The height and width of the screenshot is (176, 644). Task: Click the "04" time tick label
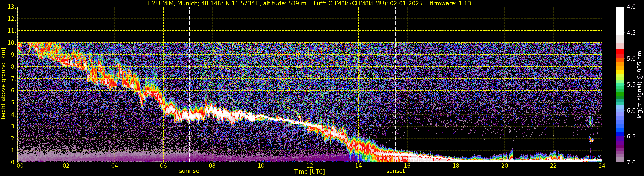[x=115, y=166]
